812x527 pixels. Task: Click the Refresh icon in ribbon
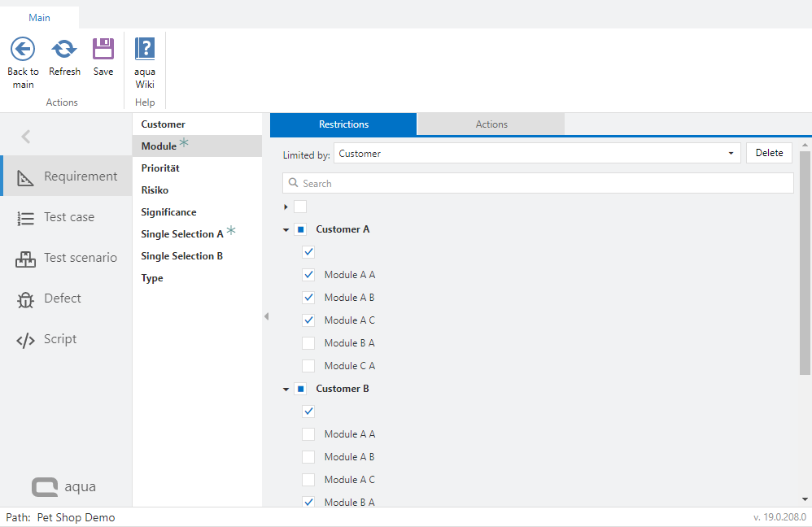pyautogui.click(x=64, y=49)
